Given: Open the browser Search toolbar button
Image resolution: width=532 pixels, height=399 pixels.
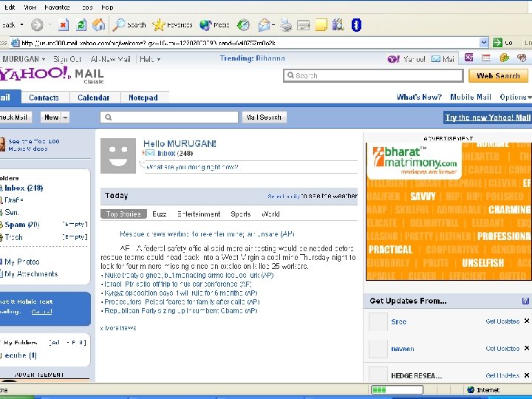Looking at the screenshot, I should [x=129, y=25].
